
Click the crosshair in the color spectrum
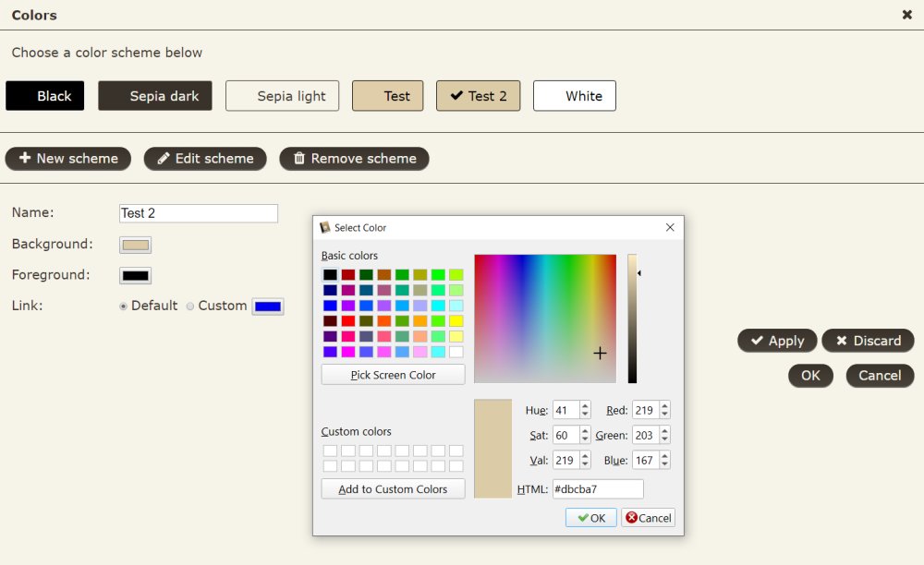[x=600, y=353]
